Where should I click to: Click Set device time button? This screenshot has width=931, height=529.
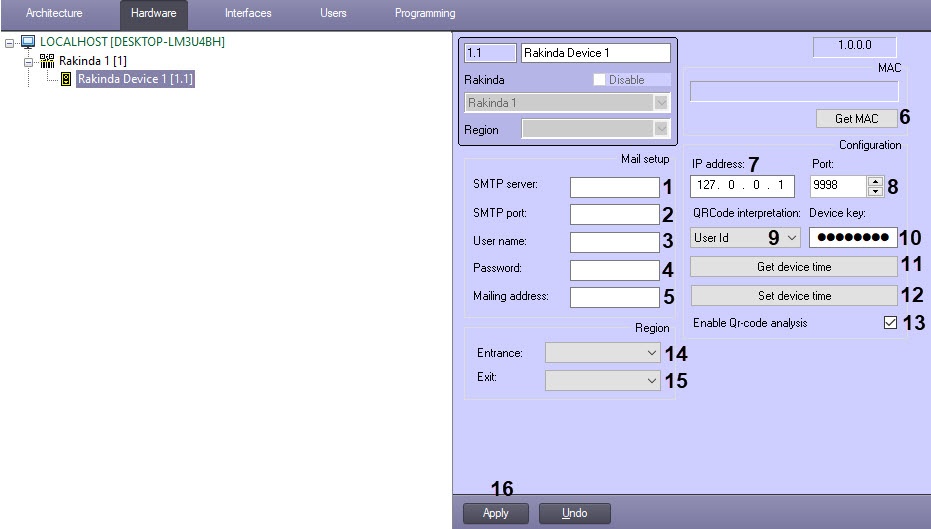click(794, 296)
